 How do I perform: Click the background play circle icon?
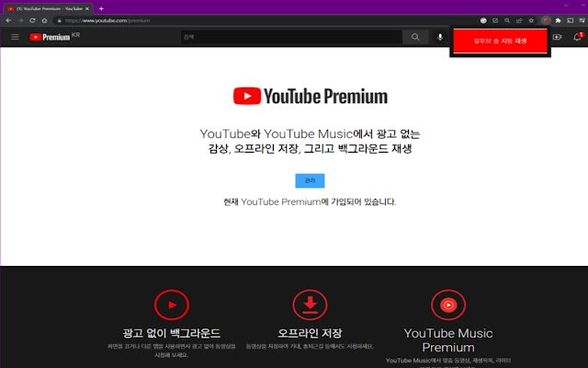pyautogui.click(x=172, y=305)
